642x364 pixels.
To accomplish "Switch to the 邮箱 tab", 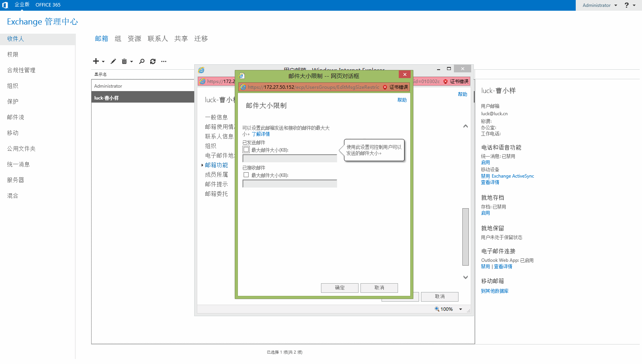I will point(102,39).
